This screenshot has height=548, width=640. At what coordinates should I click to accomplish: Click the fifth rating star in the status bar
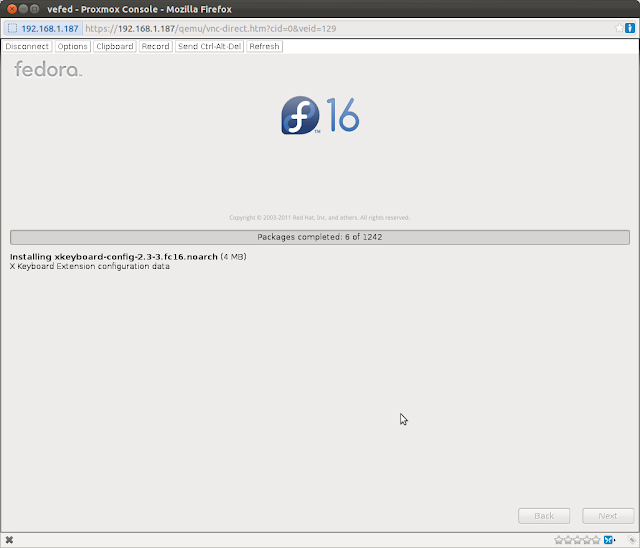click(596, 540)
